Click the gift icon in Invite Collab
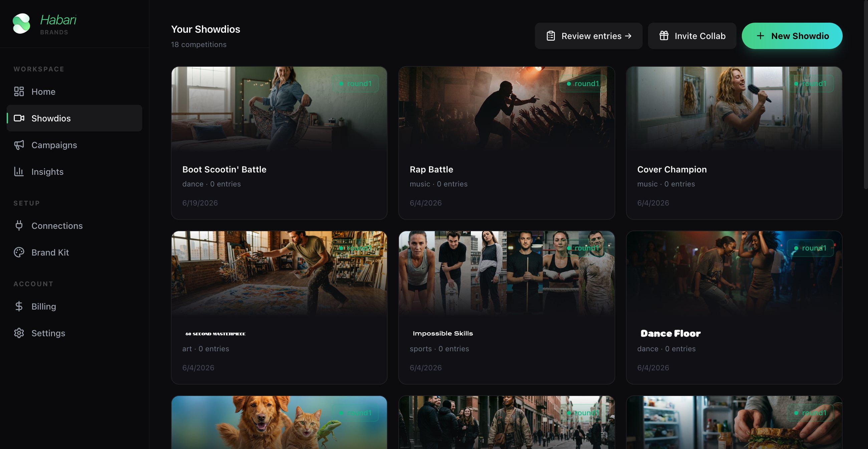The height and width of the screenshot is (449, 868). [x=664, y=36]
